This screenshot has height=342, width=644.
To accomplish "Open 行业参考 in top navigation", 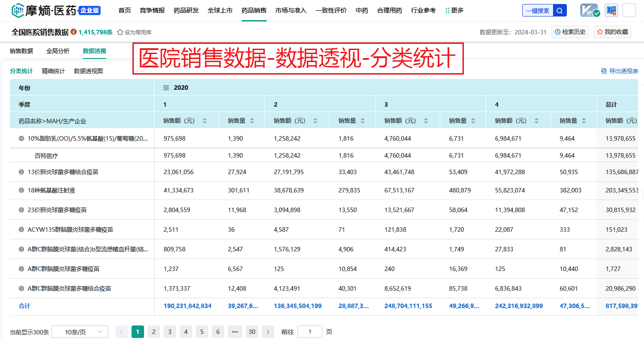I will point(423,10).
